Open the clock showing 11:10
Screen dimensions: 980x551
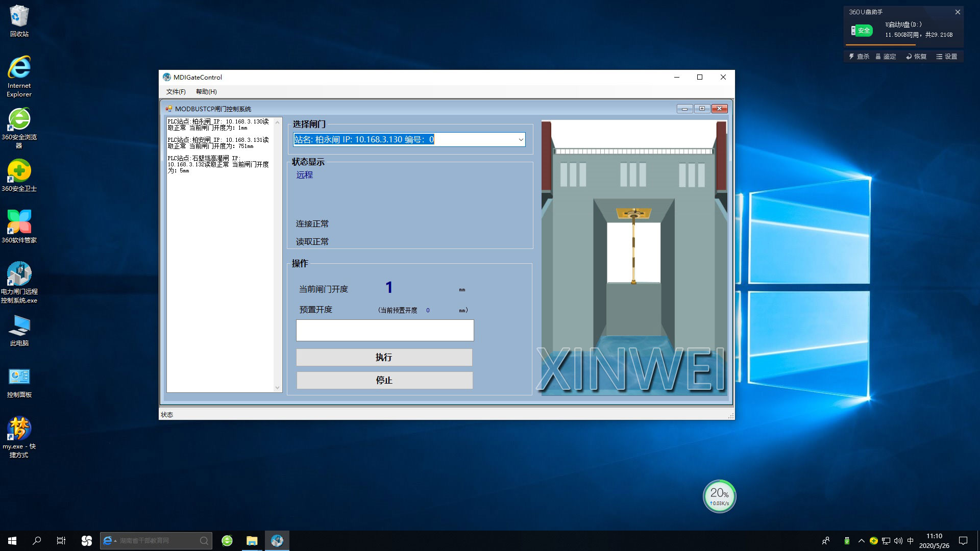(x=934, y=541)
